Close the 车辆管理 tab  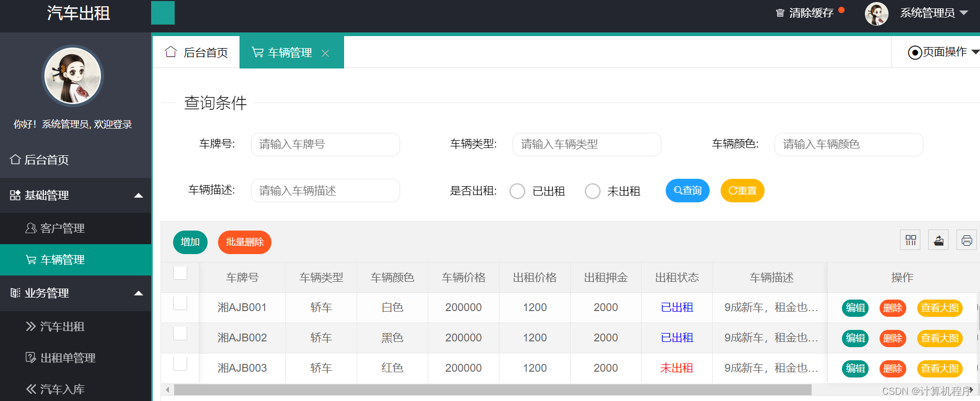click(325, 53)
